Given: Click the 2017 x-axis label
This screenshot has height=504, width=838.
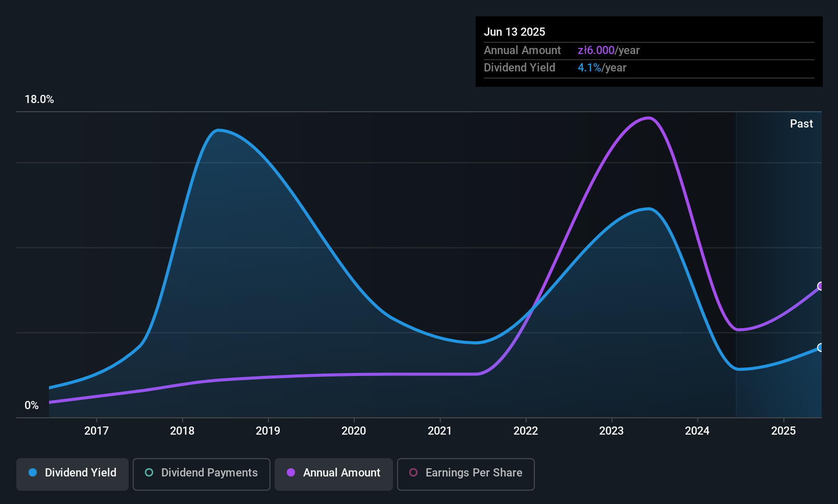Looking at the screenshot, I should [96, 431].
